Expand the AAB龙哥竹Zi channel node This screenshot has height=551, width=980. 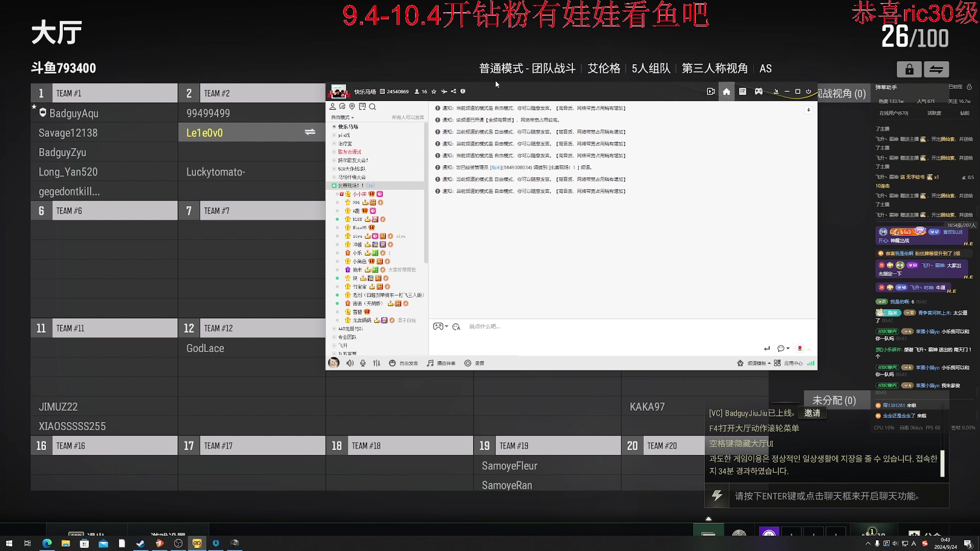[x=334, y=329]
